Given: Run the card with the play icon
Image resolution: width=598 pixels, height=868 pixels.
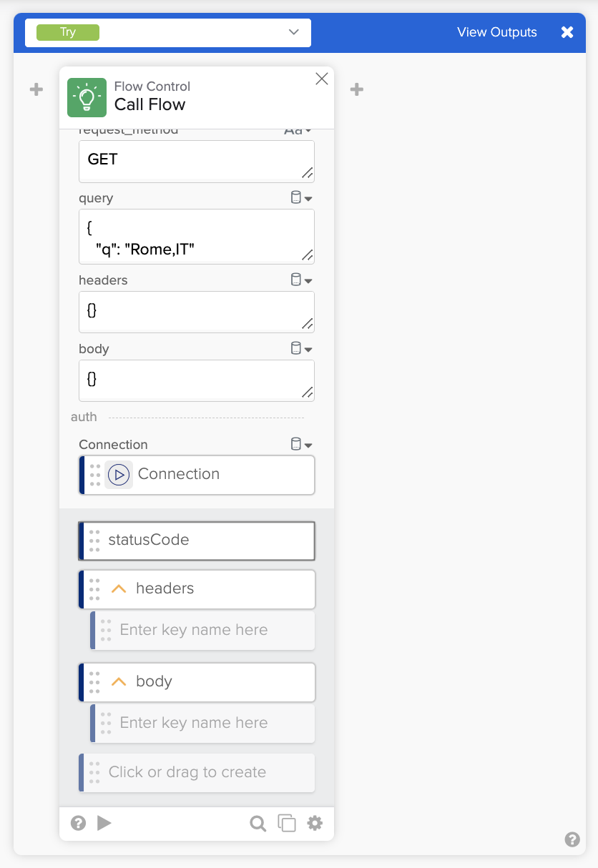Looking at the screenshot, I should [104, 823].
